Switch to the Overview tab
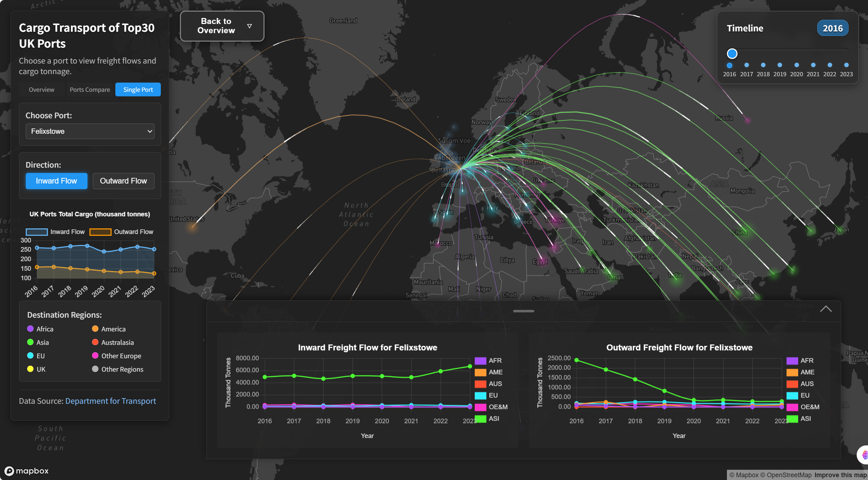The image size is (868, 480). pos(41,89)
